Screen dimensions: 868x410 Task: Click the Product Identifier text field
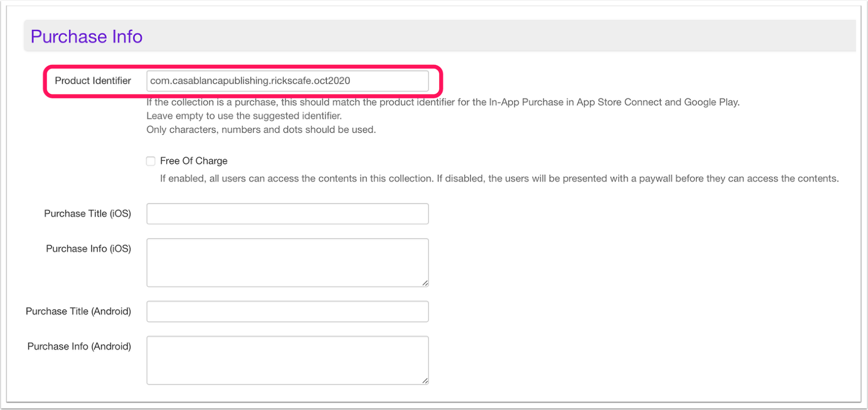pos(287,81)
